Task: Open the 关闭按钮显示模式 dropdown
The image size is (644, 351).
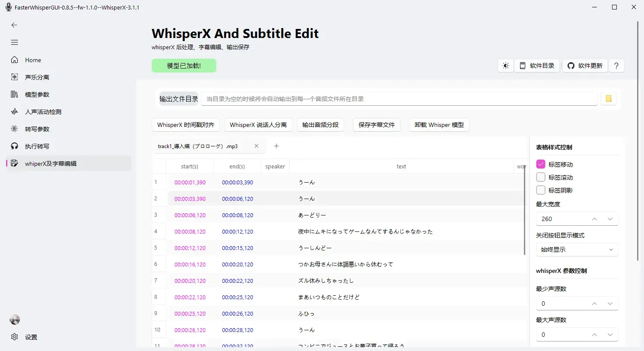Action: pos(577,250)
